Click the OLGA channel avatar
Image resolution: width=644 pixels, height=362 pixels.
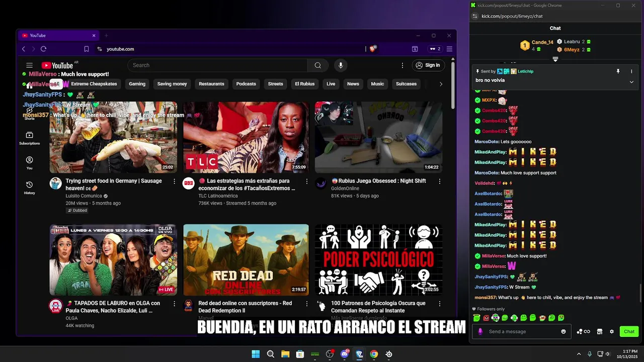[56, 306]
